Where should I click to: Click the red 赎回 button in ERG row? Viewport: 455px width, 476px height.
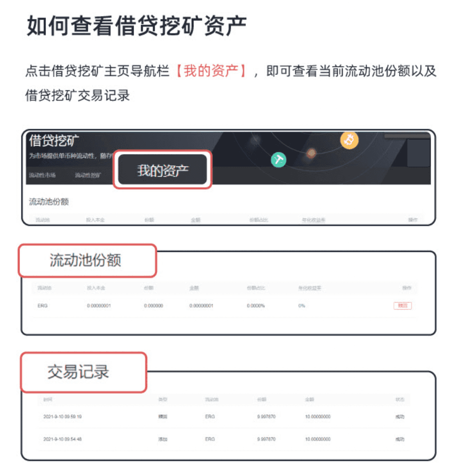[403, 306]
